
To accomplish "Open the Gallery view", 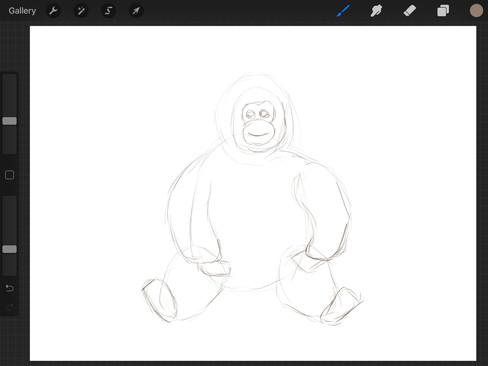I will click(x=22, y=11).
